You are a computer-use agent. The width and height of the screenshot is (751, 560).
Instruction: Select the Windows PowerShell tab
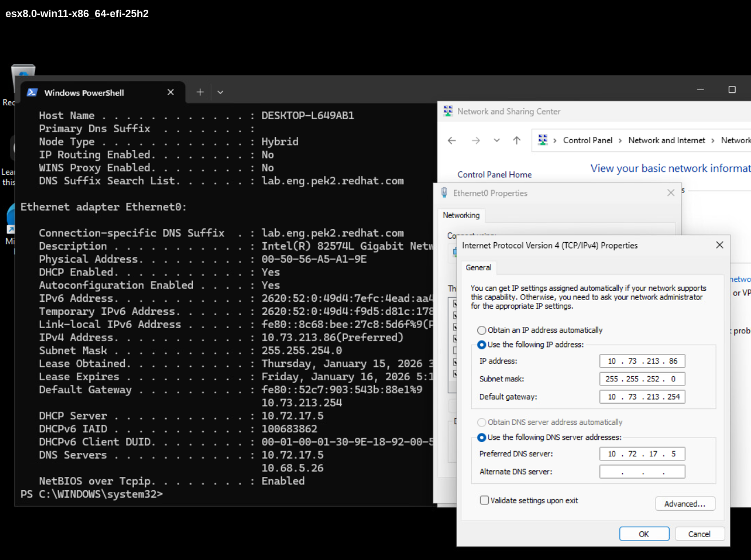pyautogui.click(x=103, y=92)
